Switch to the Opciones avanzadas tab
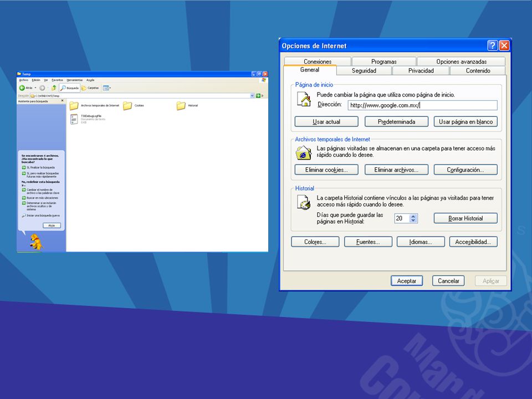Screen dimensions: 532x399 461,62
